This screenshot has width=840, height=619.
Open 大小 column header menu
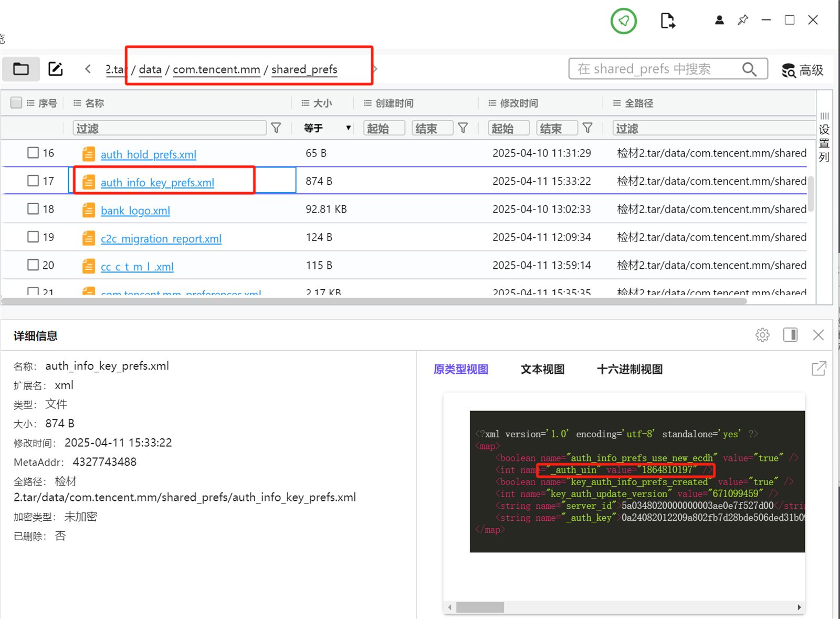pos(305,103)
